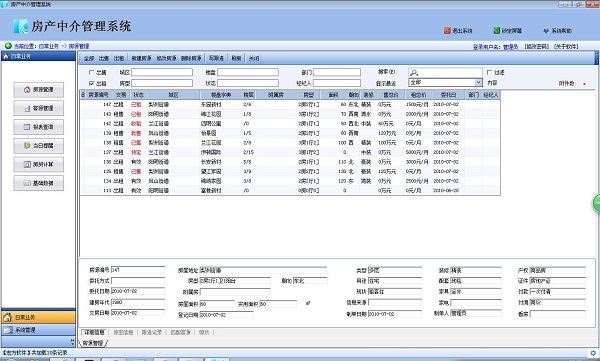Click 全部 in the toolbar

click(89, 59)
